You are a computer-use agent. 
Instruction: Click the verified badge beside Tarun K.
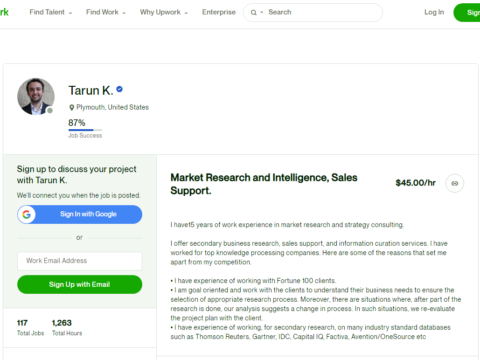pyautogui.click(x=120, y=89)
